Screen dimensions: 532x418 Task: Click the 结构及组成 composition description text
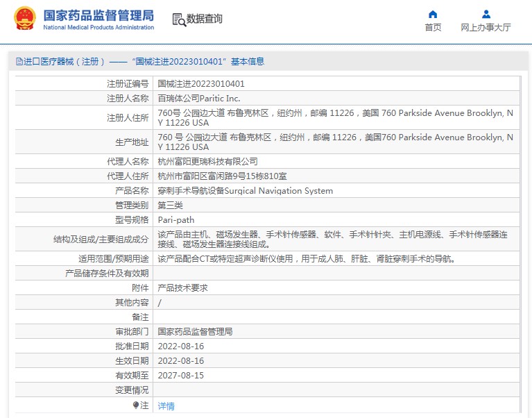(x=332, y=239)
